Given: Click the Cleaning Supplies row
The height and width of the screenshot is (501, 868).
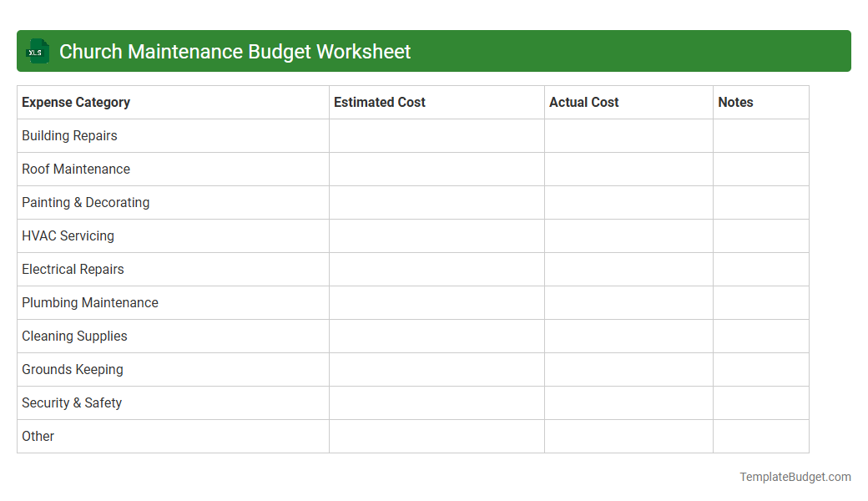Looking at the screenshot, I should 74,336.
